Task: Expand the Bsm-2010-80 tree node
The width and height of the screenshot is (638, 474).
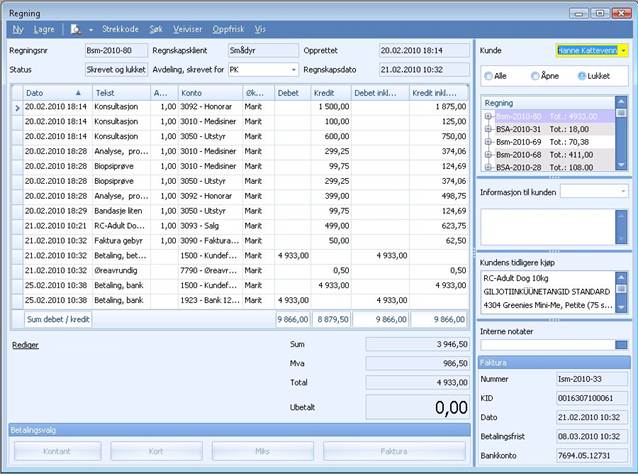Action: point(488,116)
